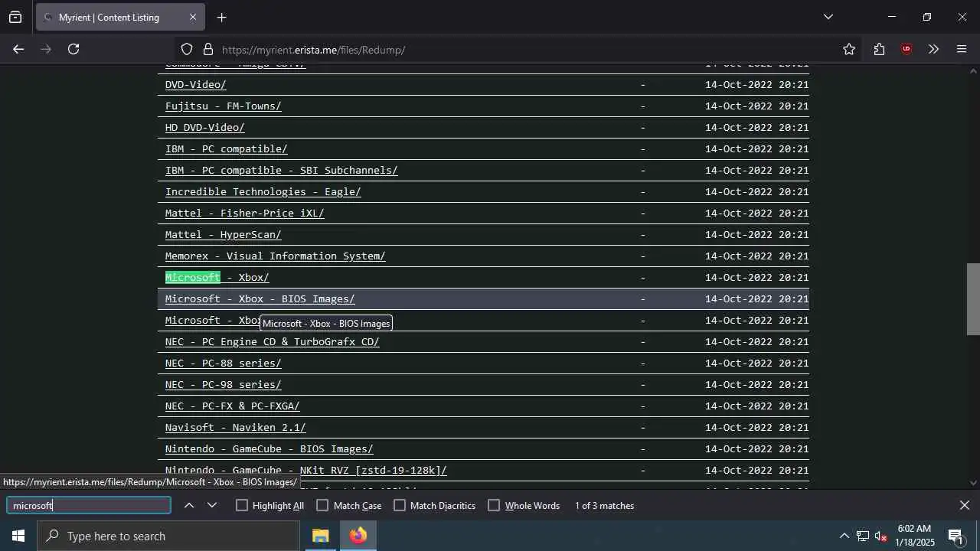Close the Myrient Content Listing tab
Image resolution: width=980 pixels, height=551 pixels.
pyautogui.click(x=193, y=17)
